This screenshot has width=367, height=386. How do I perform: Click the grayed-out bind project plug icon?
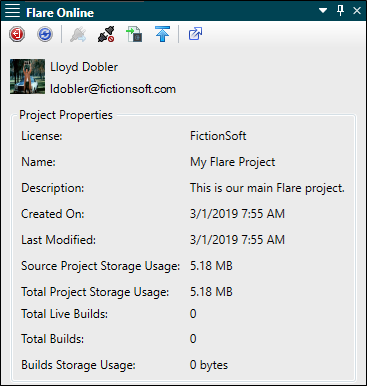click(78, 34)
